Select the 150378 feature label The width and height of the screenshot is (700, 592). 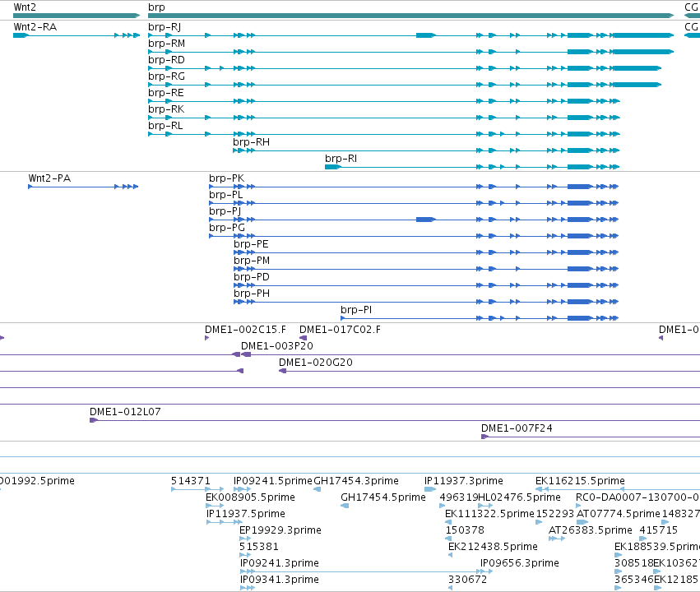tap(465, 530)
